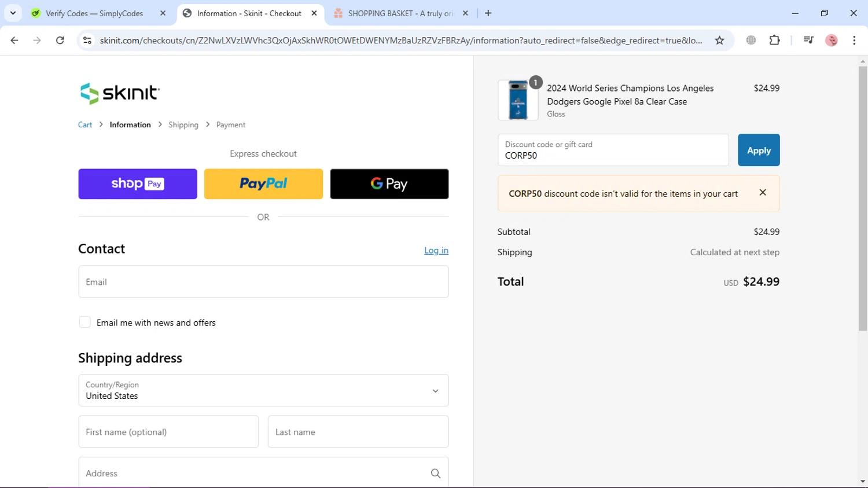Viewport: 868px width, 488px height.
Task: Select the Information breadcrumb step
Action: [130, 125]
